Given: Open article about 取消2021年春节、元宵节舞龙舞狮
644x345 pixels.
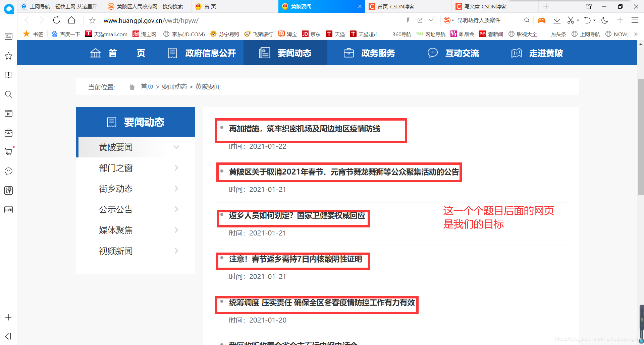Looking at the screenshot, I should 344,172.
